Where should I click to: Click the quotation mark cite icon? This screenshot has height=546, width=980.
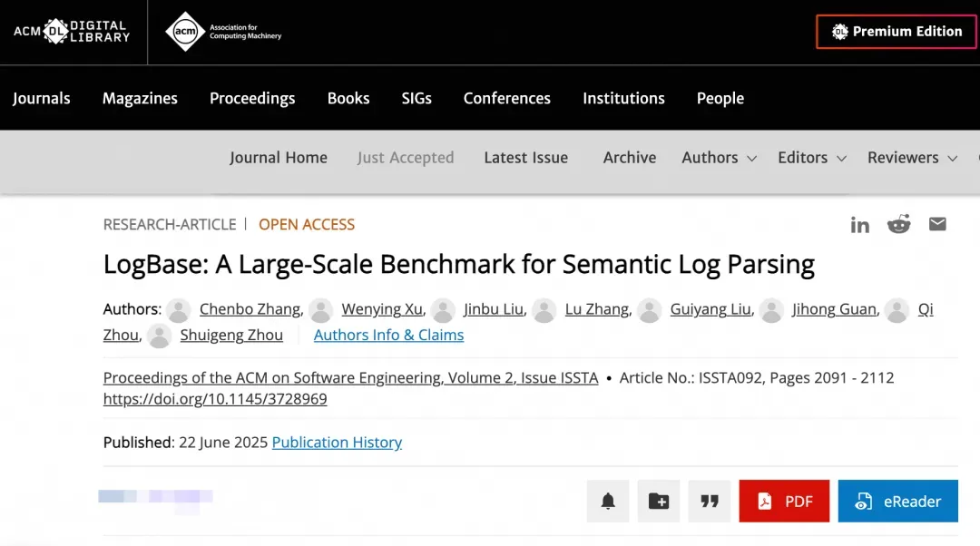click(710, 501)
